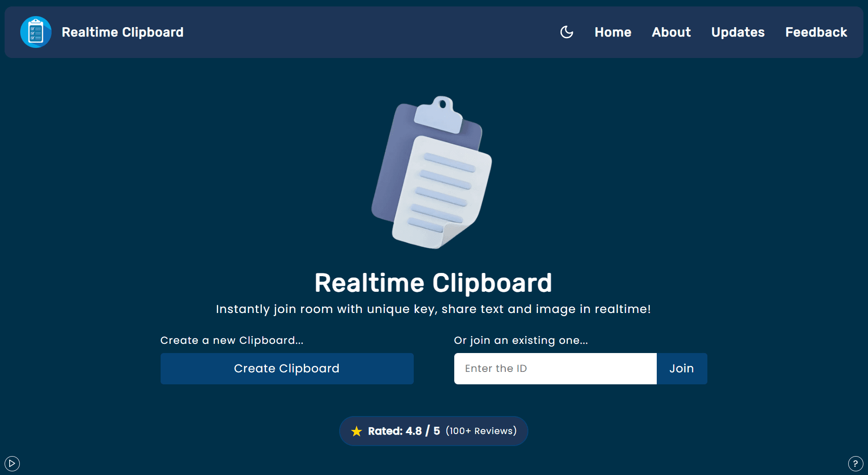
Task: Click the play button in the bottom-left corner
Action: (12, 463)
